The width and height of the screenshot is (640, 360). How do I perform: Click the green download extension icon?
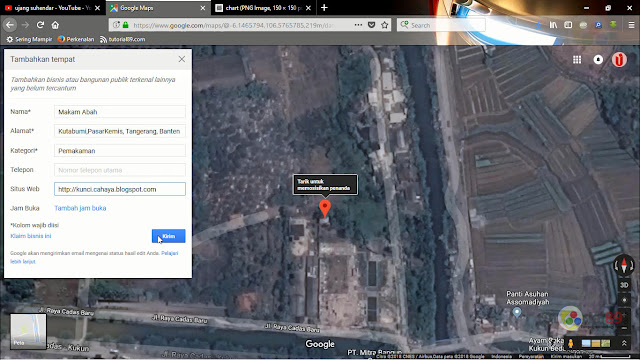(x=613, y=25)
